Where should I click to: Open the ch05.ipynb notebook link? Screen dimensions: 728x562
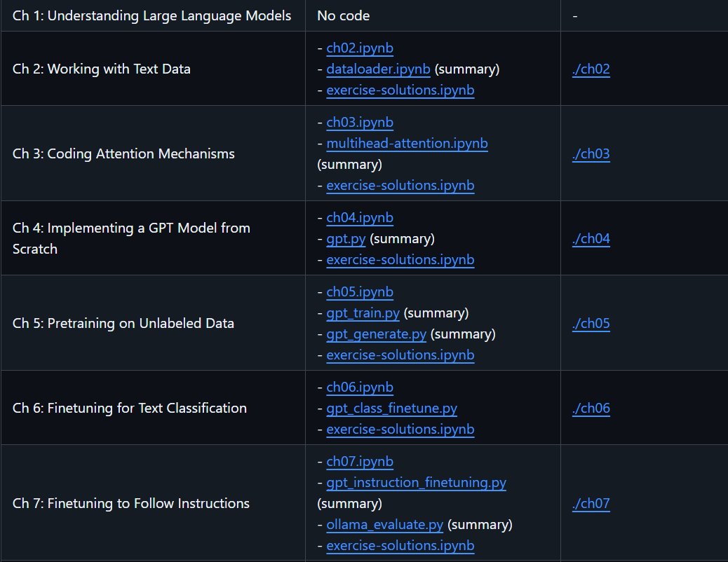360,292
